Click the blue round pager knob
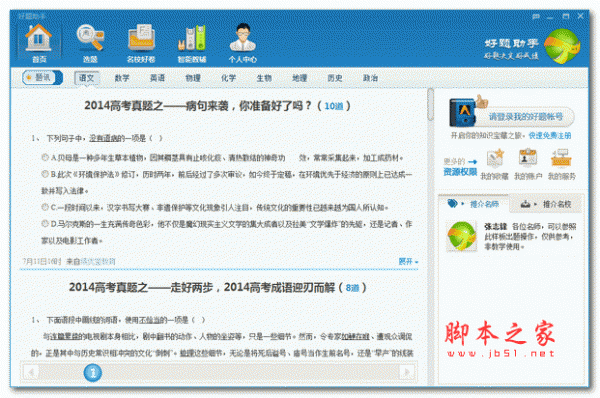This screenshot has width=600, height=398. click(x=93, y=372)
